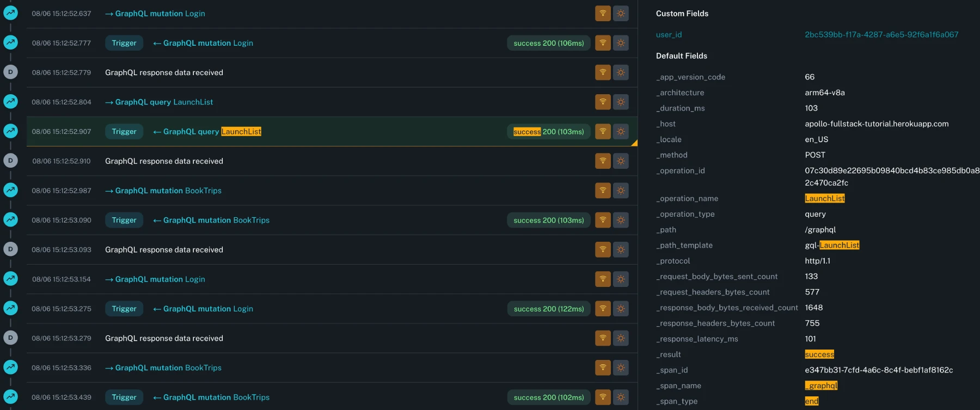The image size is (980, 410).
Task: Click the sun icon on the 15:12:52.987 BookTrips row
Action: tap(621, 191)
